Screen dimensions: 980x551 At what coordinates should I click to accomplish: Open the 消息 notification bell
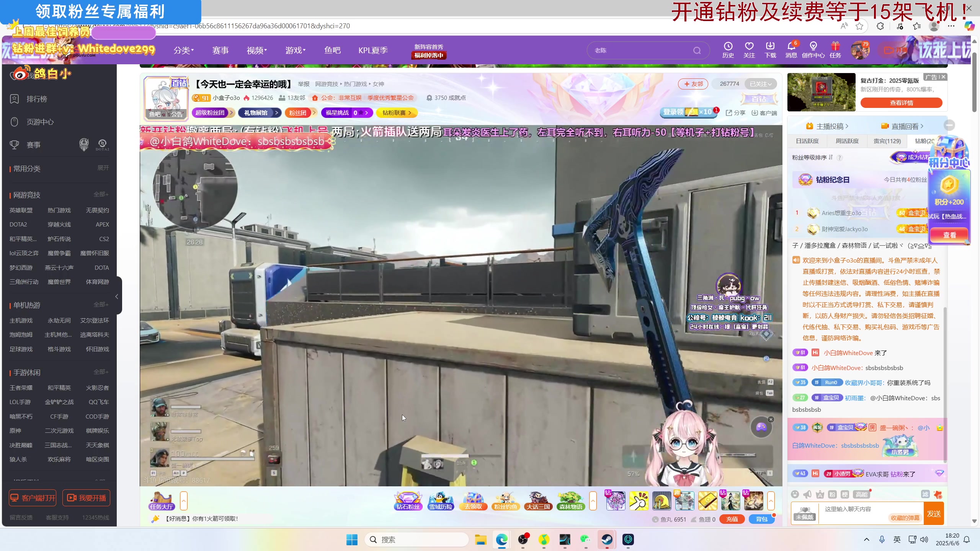(791, 50)
